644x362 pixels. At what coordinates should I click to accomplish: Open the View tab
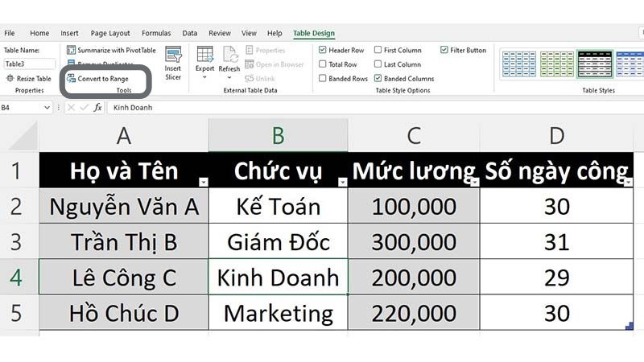click(249, 33)
